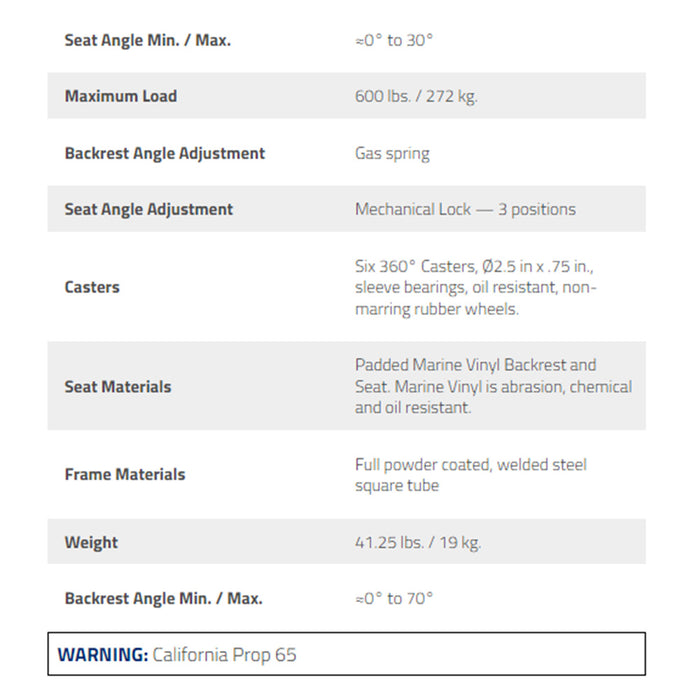Click the ≈0° to 30° value
Viewport: 700px width, 700px height.
[x=394, y=40]
